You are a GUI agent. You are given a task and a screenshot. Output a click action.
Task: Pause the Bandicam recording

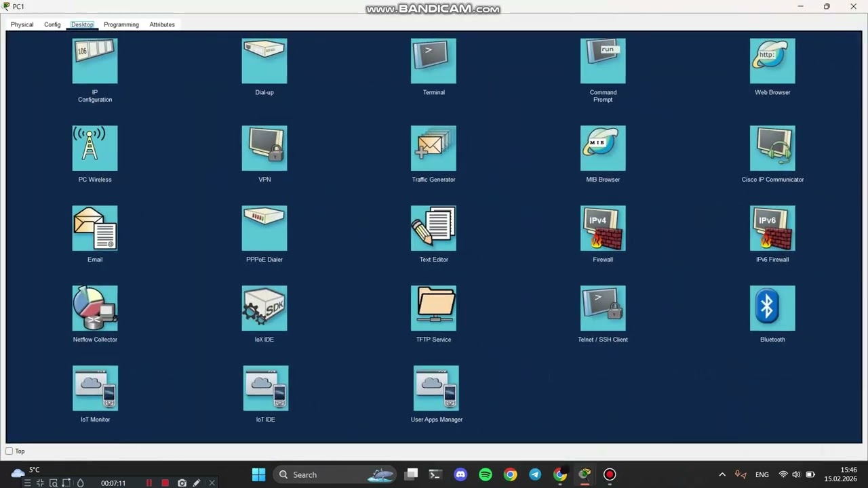point(149,483)
